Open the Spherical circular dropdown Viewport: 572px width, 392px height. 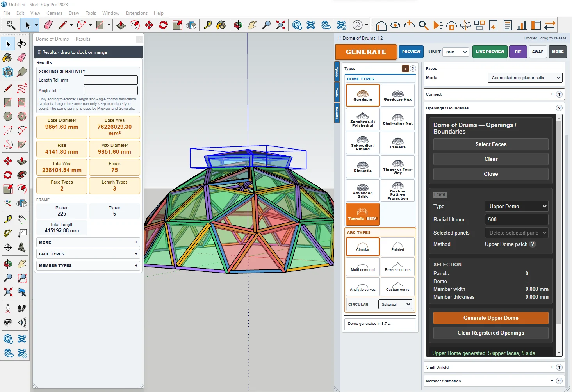pyautogui.click(x=395, y=304)
